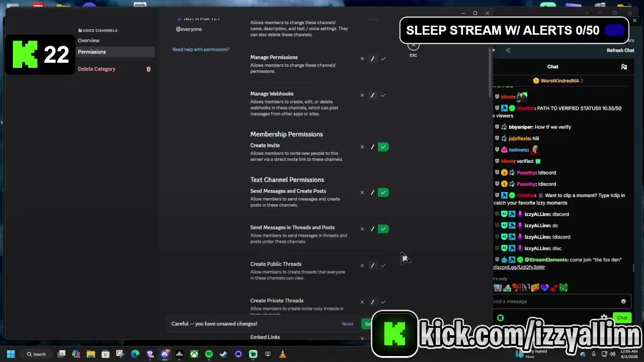The height and width of the screenshot is (362, 644).
Task: Set Create Invite to neutral slash
Action: click(372, 147)
